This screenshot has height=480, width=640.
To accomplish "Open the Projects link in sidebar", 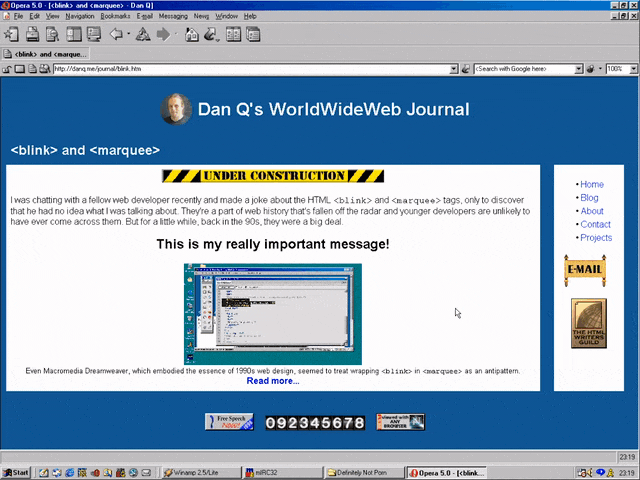I will pos(596,238).
